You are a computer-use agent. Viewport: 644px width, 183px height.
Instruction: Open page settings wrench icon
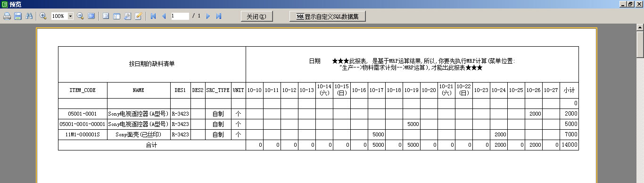coord(127,16)
